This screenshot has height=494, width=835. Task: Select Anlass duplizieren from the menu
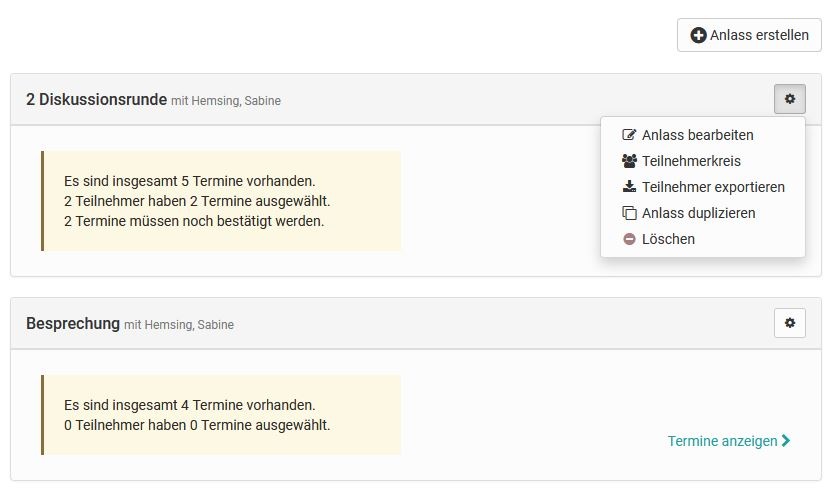(698, 213)
